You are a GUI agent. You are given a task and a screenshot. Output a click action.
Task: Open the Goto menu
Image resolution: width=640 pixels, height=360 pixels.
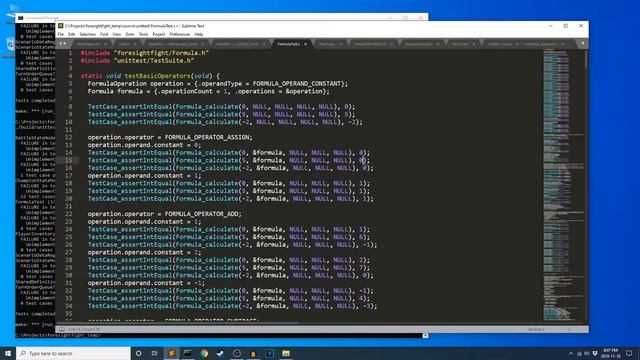pos(130,34)
